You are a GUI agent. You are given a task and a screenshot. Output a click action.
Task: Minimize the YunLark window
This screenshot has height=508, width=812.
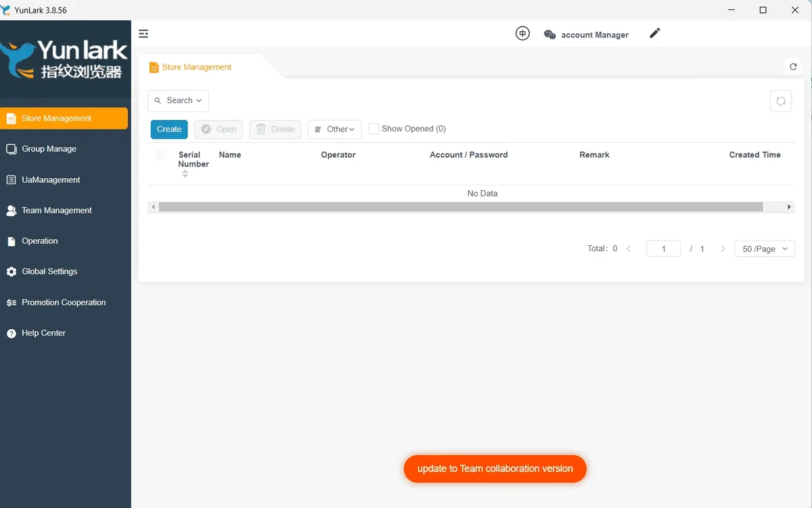(731, 10)
